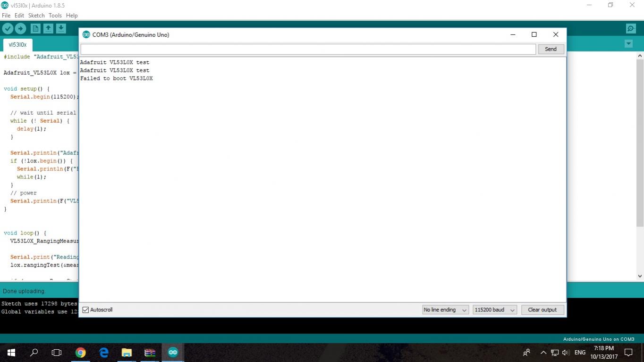Toggle the Autoscroll checkbox
The width and height of the screenshot is (644, 362).
click(x=85, y=310)
